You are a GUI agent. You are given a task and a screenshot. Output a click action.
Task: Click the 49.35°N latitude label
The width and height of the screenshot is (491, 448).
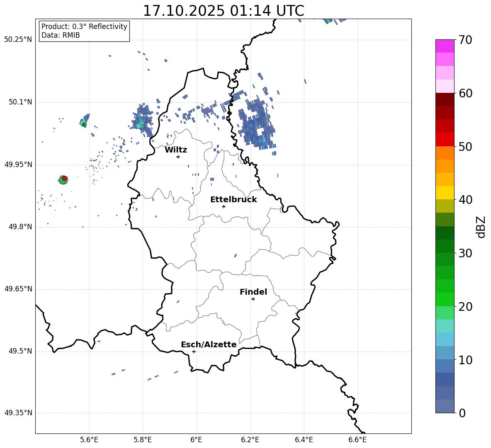[18, 413]
